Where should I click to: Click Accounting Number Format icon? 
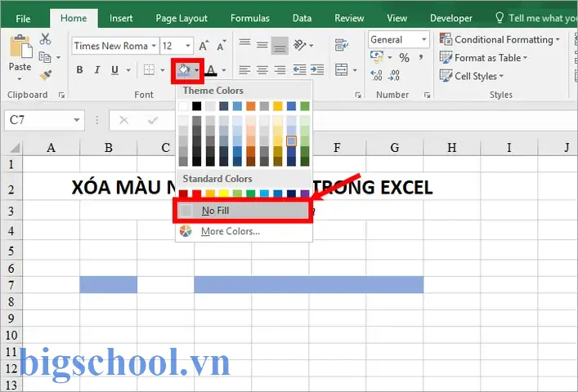point(377,56)
